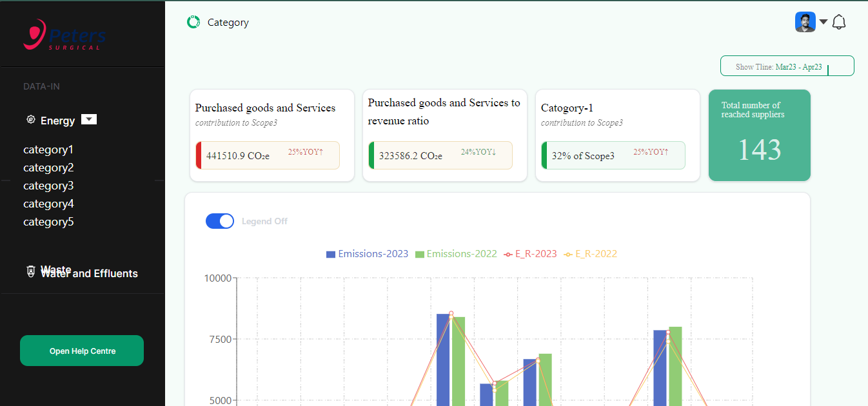Click the 10000 y-axis label
Viewport: 868px width, 406px height.
[217, 278]
